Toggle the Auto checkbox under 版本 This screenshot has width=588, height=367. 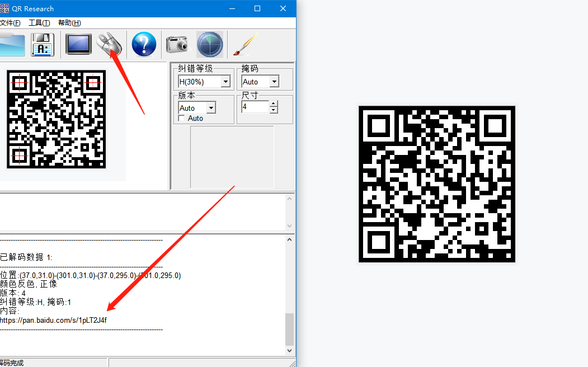[181, 119]
